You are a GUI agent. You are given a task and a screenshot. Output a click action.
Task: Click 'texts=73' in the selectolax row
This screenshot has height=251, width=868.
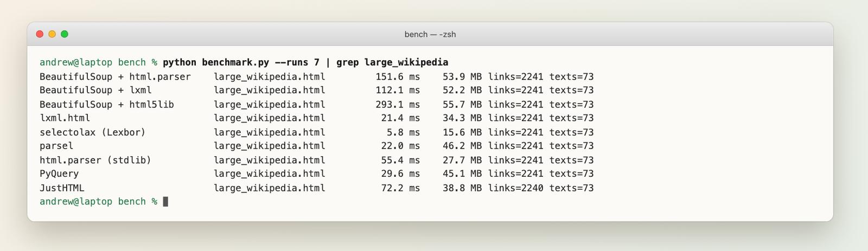572,132
